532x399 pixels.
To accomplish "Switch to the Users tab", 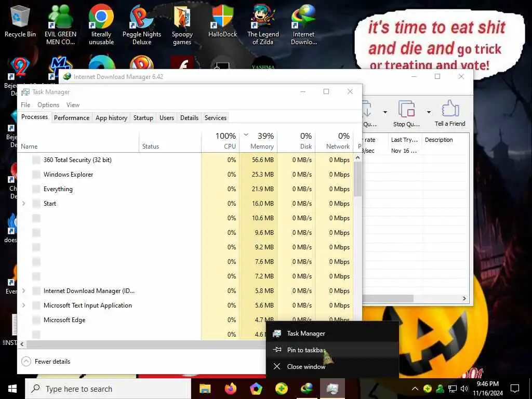I will click(x=167, y=118).
